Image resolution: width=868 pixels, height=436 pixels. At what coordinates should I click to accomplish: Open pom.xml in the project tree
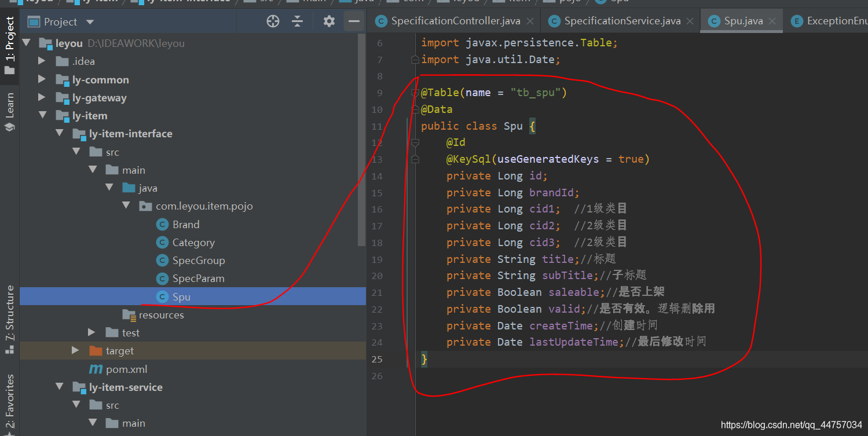[x=126, y=369]
